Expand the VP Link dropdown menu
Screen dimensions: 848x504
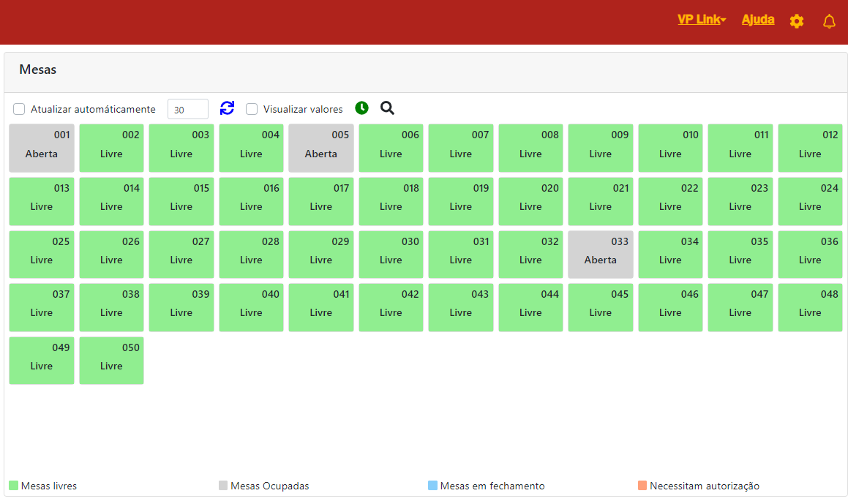tap(701, 20)
